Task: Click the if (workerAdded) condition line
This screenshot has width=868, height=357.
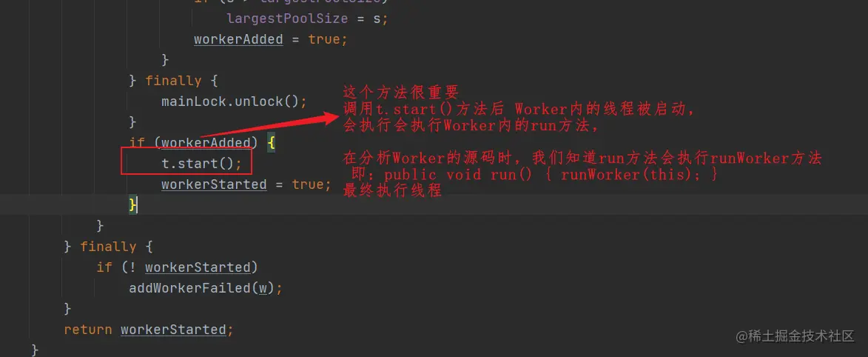Action: (202, 143)
